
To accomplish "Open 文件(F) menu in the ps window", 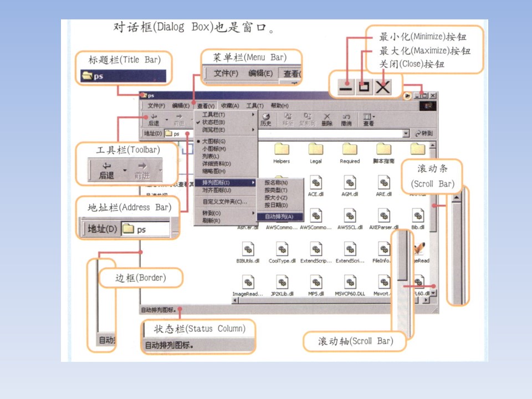I will [x=156, y=106].
